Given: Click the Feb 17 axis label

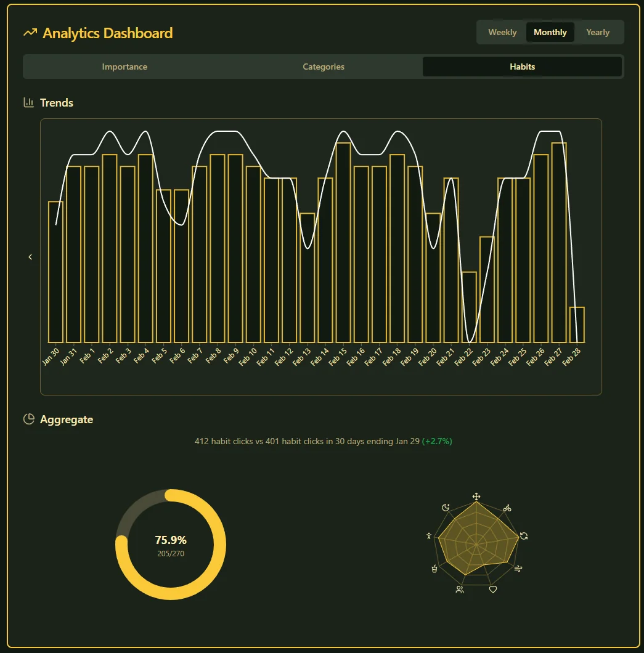Looking at the screenshot, I should coord(373,357).
